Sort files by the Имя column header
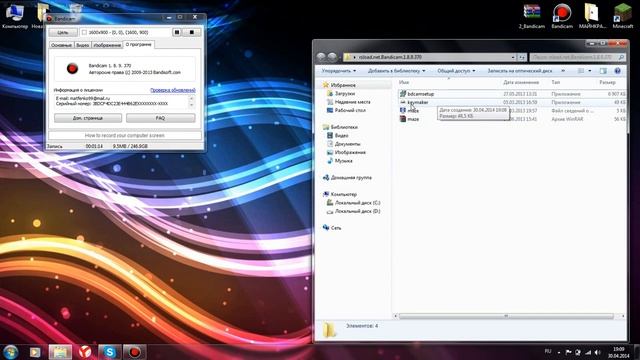The height and width of the screenshot is (360, 640). tap(449, 82)
